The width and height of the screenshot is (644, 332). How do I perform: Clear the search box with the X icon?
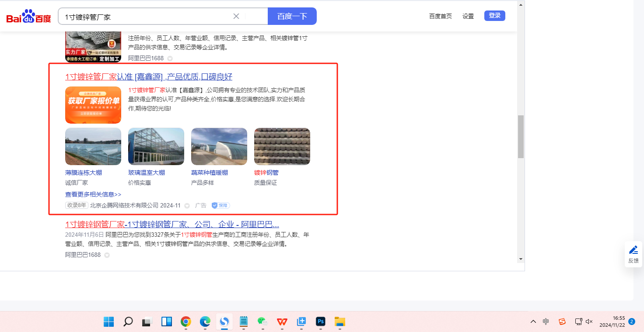236,16
